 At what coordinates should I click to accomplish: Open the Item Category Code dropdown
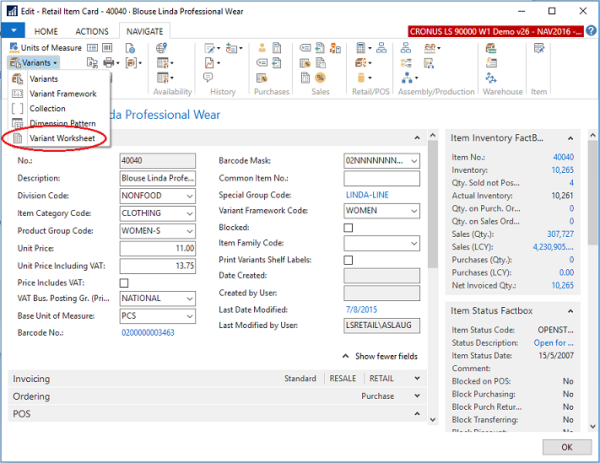(x=189, y=214)
